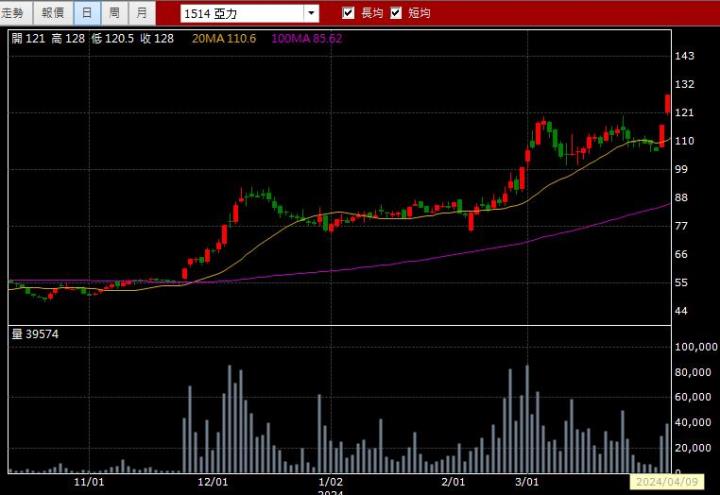Open the 報價 quote tab
Image resolution: width=720 pixels, height=495 pixels.
52,13
